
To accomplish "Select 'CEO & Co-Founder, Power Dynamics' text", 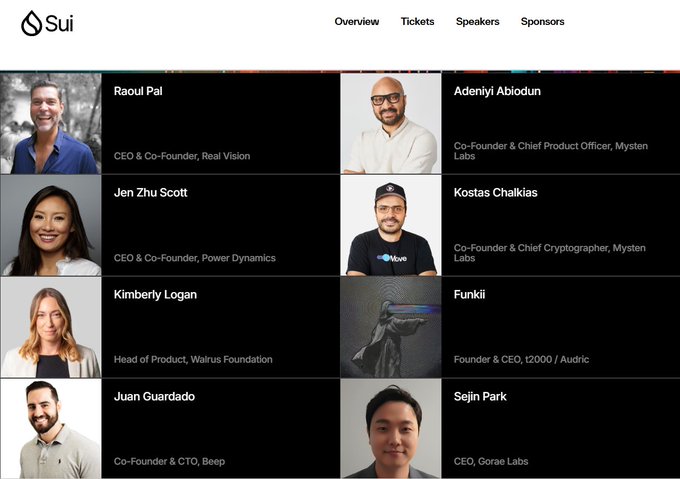I will pos(195,258).
